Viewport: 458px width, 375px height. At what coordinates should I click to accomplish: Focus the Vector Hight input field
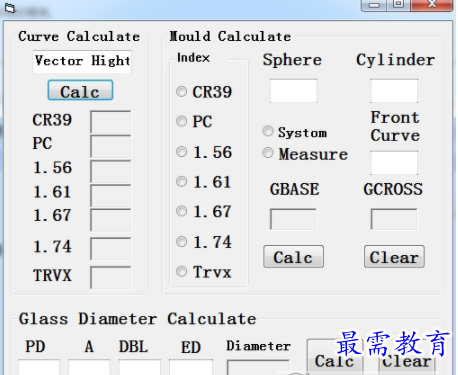(82, 62)
